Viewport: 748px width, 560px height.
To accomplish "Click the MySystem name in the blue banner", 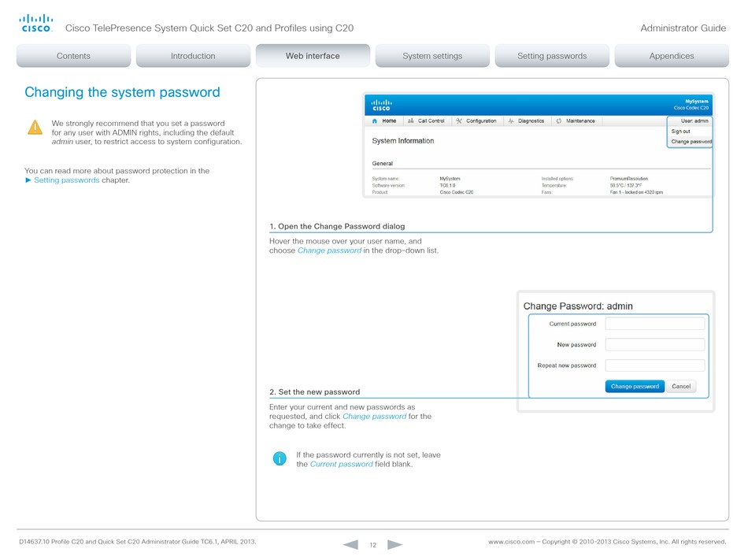I will pos(697,102).
